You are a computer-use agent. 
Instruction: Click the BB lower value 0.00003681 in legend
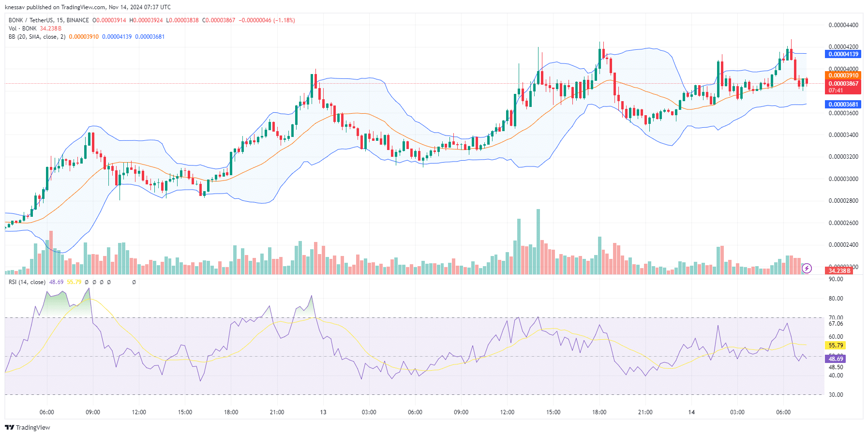tap(150, 37)
